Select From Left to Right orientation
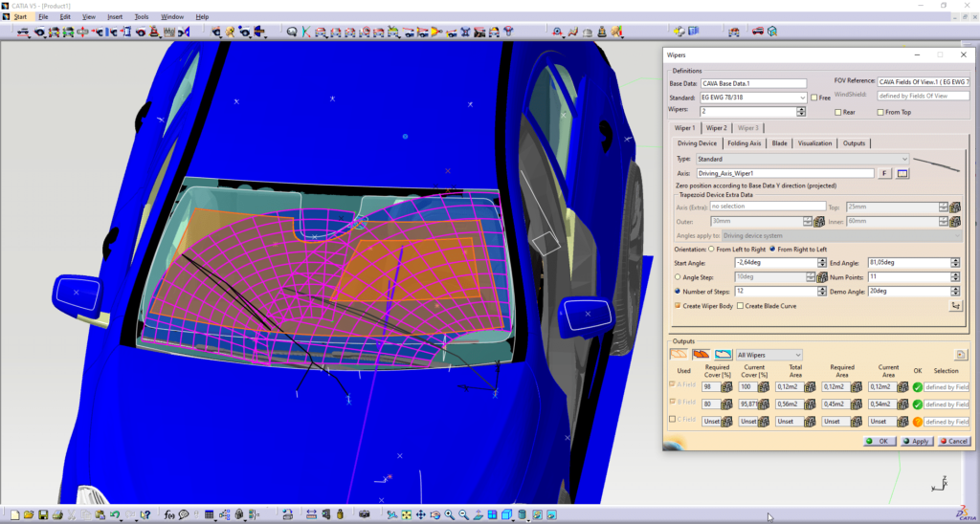The image size is (980, 524). pyautogui.click(x=711, y=250)
